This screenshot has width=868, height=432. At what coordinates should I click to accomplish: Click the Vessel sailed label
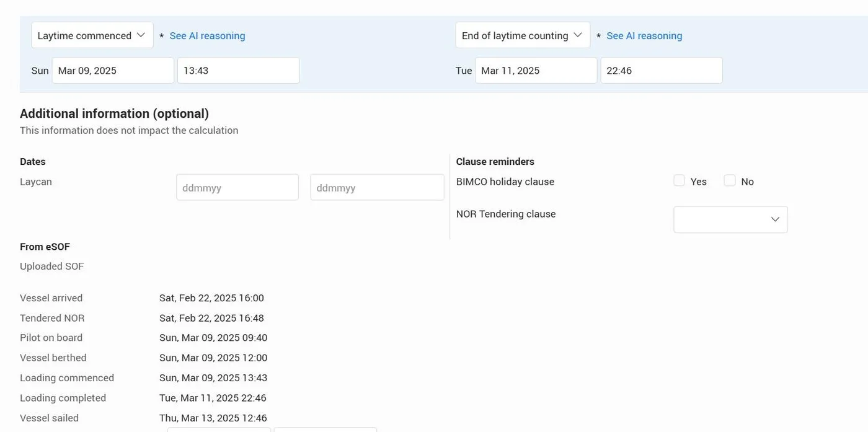tap(49, 418)
